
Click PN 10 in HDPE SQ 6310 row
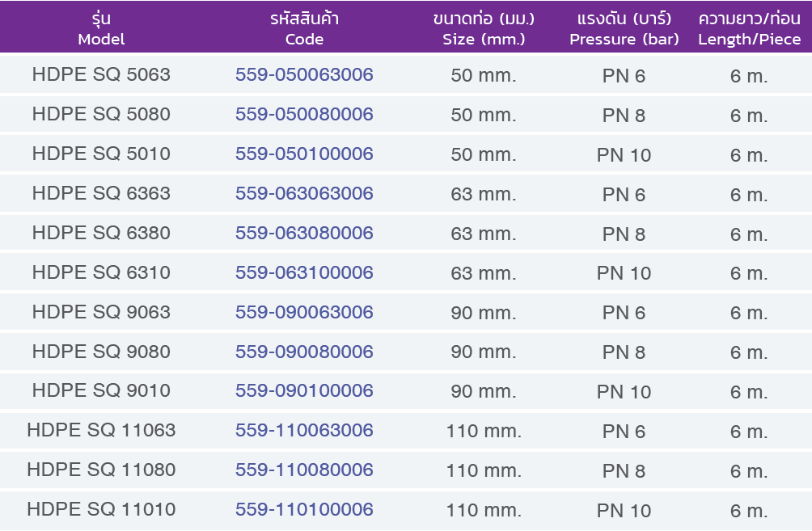tap(624, 273)
